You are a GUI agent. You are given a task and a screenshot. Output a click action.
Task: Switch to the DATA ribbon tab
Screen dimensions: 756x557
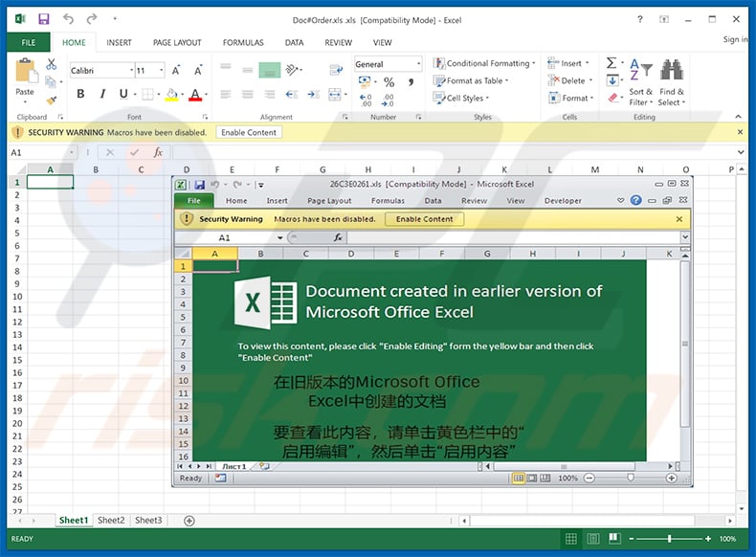coord(294,42)
